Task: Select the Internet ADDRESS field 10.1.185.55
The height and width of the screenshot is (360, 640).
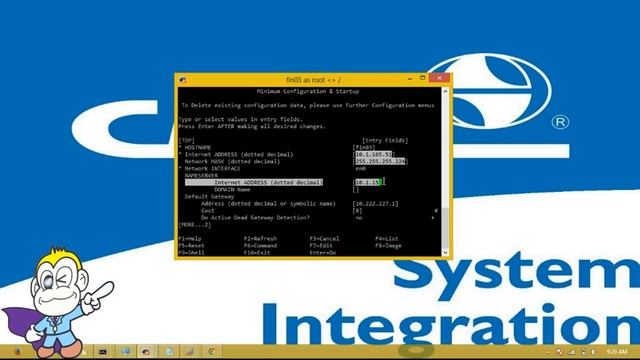Action: 374,154
